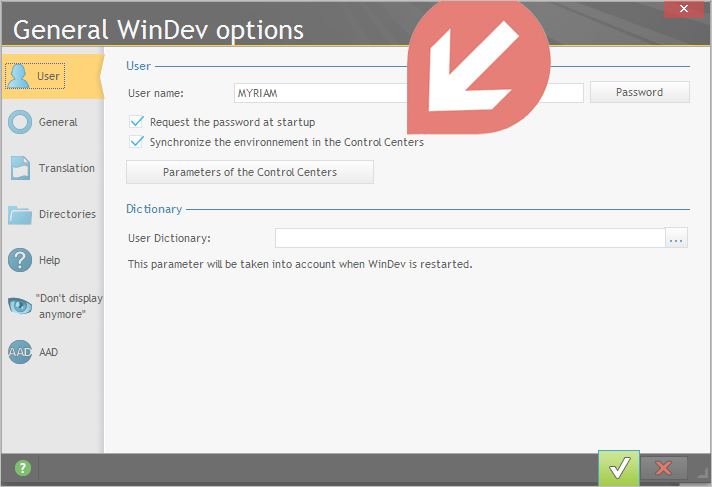
Task: Click the restart notice text about WinDev
Action: pyautogui.click(x=300, y=264)
